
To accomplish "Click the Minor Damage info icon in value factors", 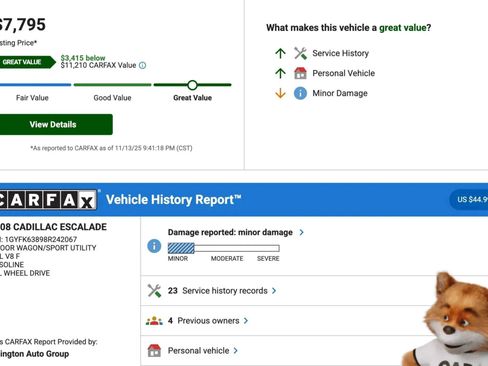I will (x=300, y=93).
